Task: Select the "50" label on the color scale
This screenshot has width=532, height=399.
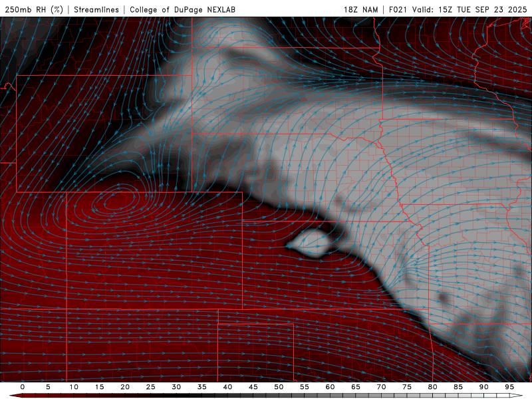Action: click(x=279, y=387)
